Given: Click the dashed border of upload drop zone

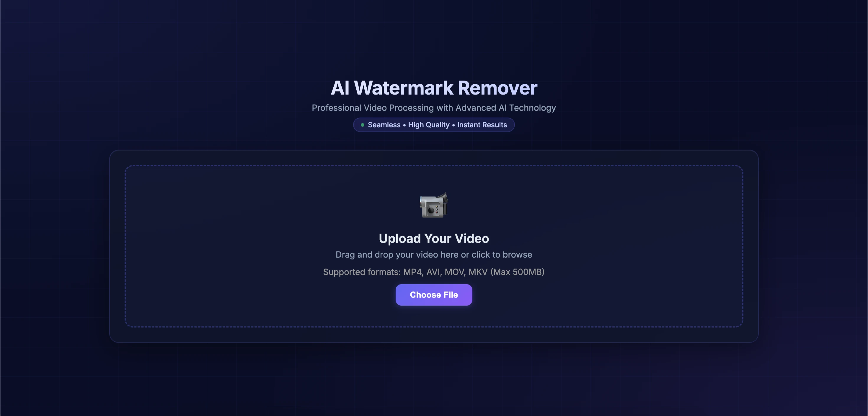Looking at the screenshot, I should 434,166.
